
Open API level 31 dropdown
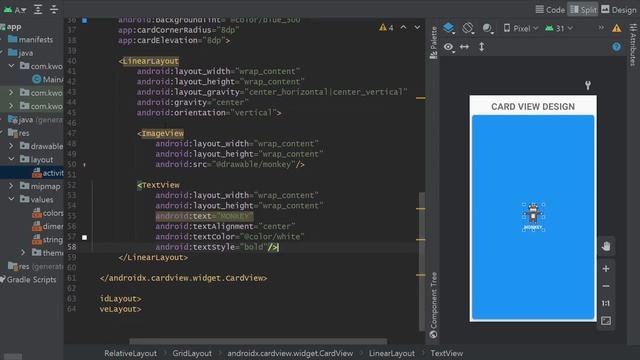559,28
